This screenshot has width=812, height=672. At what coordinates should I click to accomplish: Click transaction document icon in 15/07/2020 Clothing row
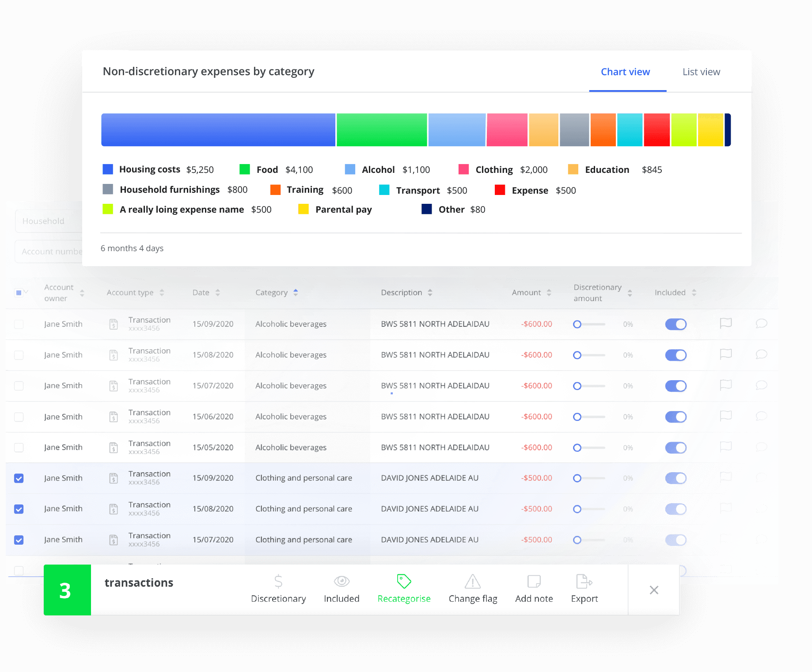point(114,540)
